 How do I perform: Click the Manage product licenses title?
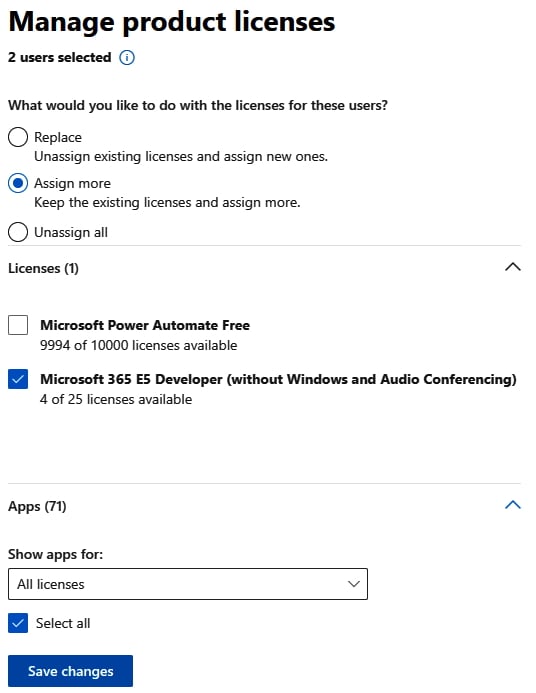click(x=171, y=22)
